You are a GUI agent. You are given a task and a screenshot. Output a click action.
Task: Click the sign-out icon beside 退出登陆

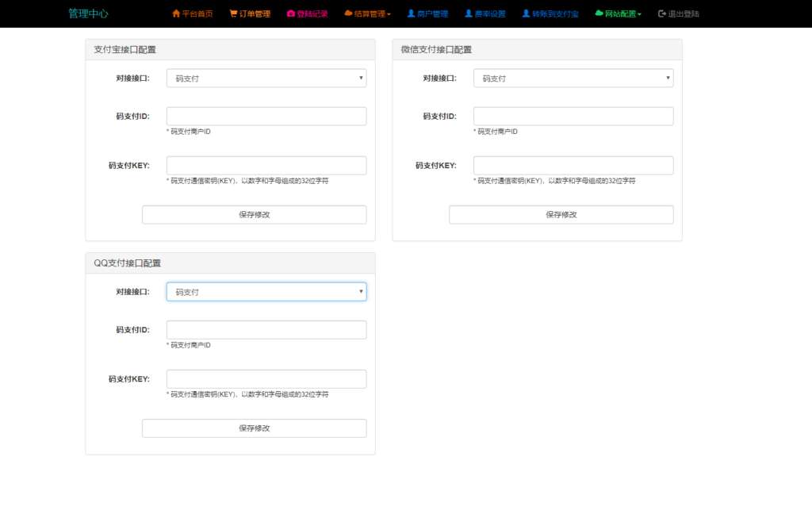662,13
